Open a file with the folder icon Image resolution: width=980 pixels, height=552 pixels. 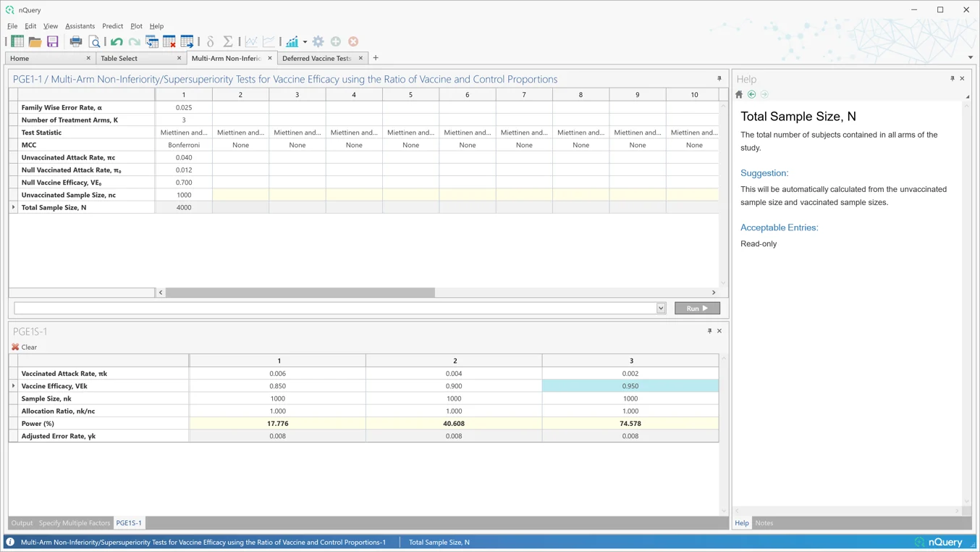click(35, 42)
